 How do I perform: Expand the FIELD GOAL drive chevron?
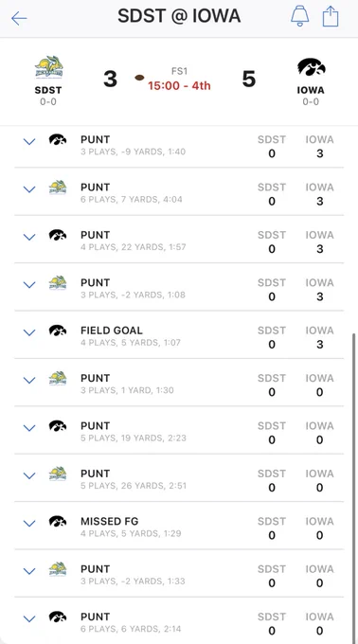29,332
